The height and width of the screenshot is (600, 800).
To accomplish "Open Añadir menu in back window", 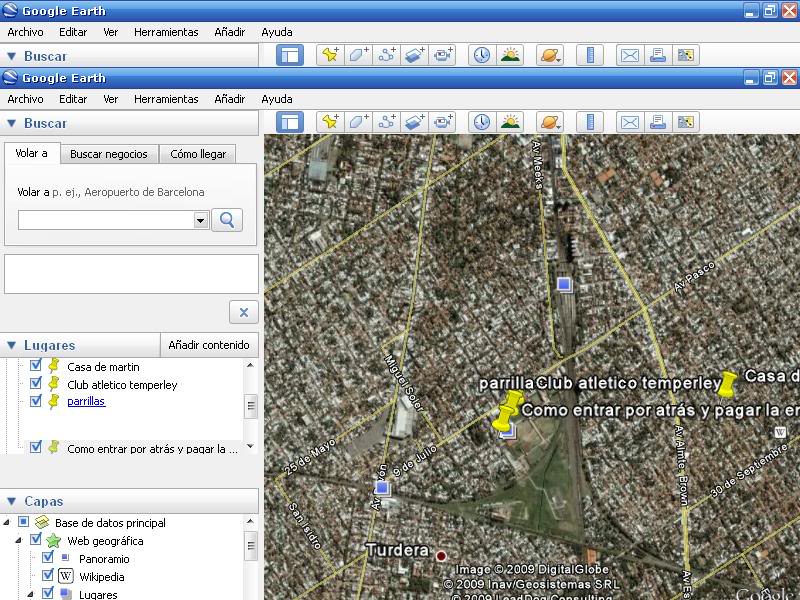I will coord(230,32).
